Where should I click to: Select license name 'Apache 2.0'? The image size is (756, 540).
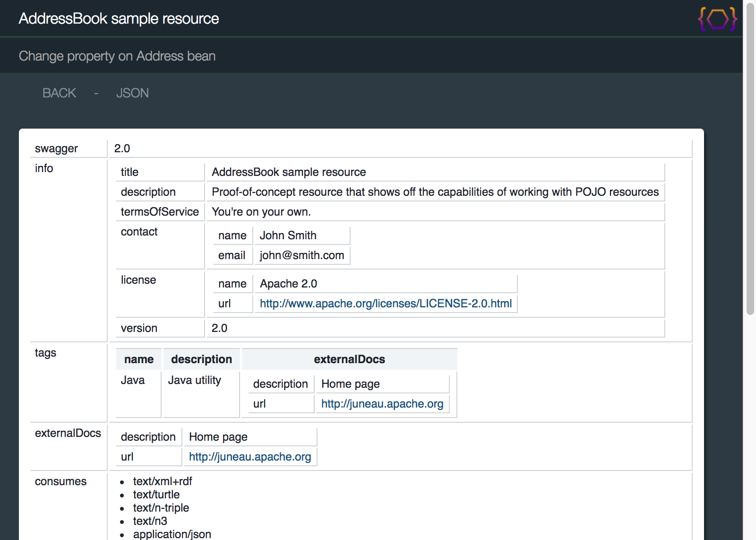(x=288, y=284)
